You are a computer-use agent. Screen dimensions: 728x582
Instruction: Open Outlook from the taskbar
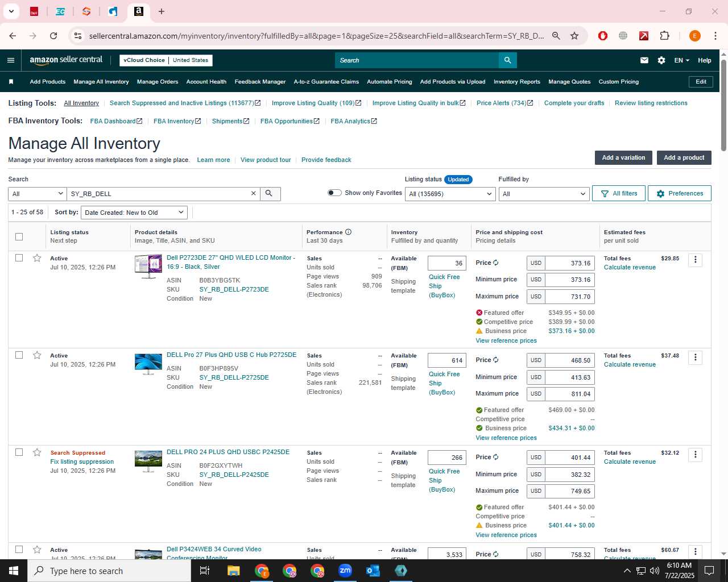click(373, 571)
